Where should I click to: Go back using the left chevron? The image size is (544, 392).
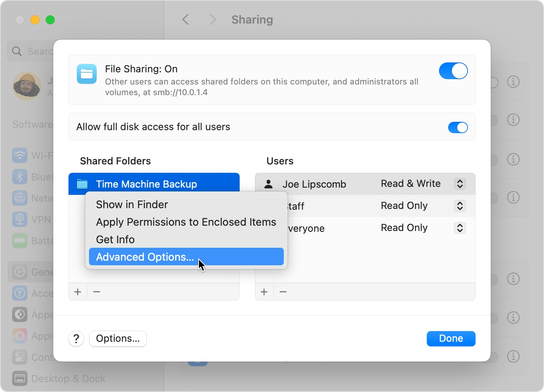click(x=186, y=19)
